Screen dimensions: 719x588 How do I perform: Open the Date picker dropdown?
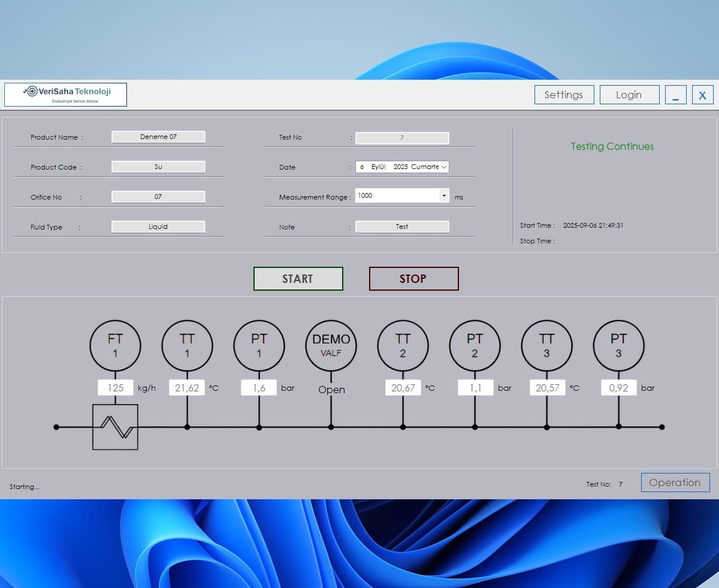444,167
